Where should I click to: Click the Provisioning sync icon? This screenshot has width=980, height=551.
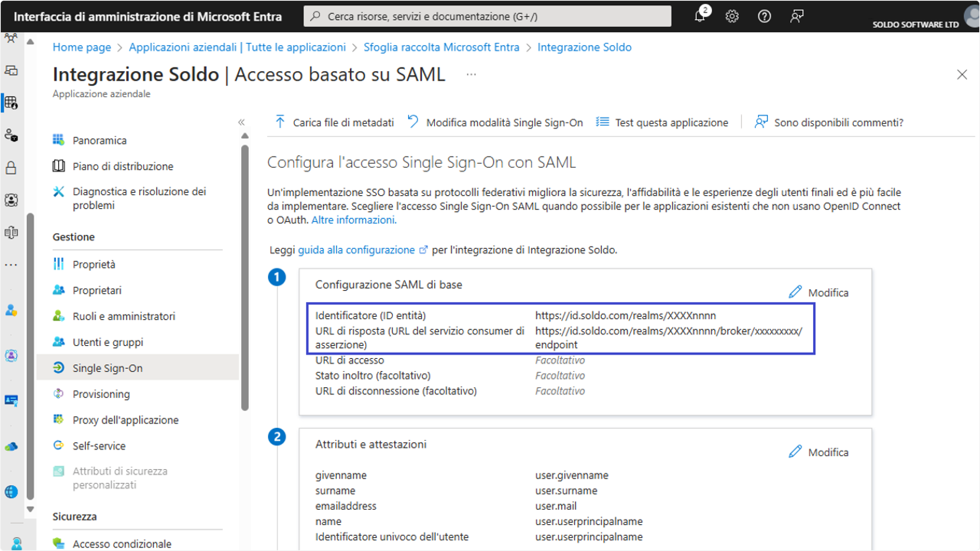pos(58,393)
